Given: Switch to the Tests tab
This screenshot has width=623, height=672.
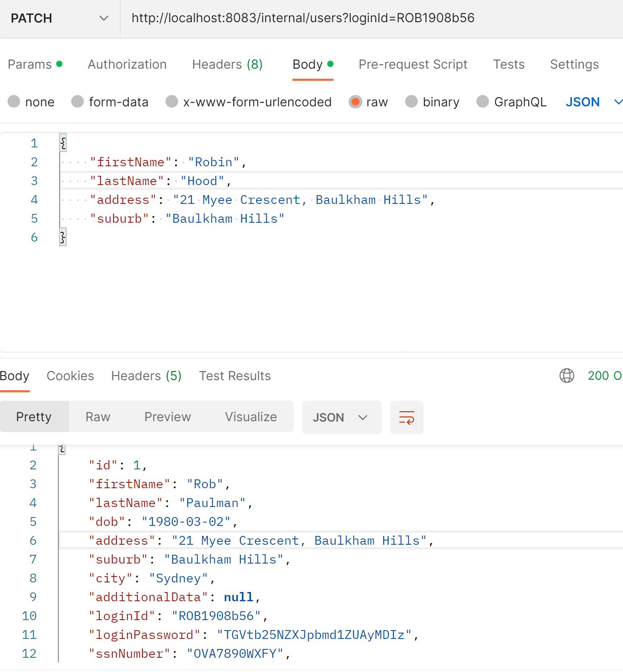Looking at the screenshot, I should pyautogui.click(x=509, y=64).
